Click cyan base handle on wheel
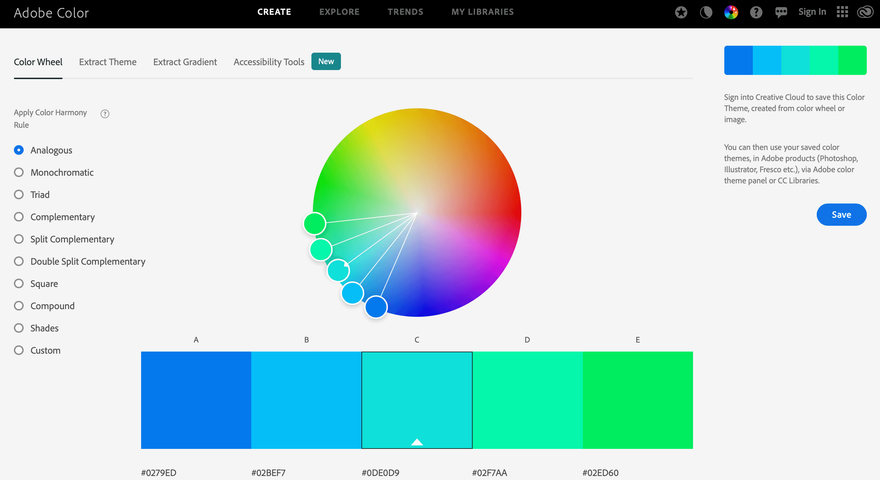880x480 pixels. pos(338,270)
